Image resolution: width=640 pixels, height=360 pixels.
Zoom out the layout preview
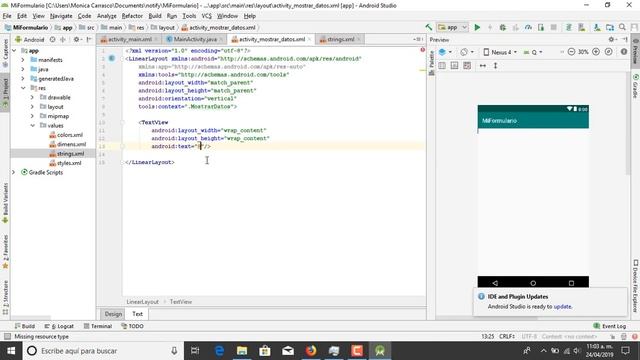(571, 52)
